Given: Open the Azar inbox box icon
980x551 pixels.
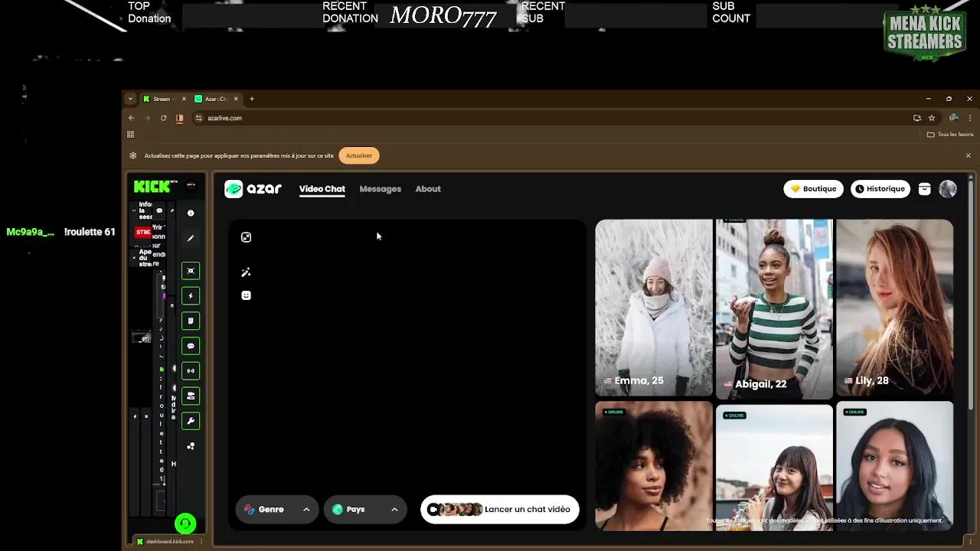Looking at the screenshot, I should point(924,189).
